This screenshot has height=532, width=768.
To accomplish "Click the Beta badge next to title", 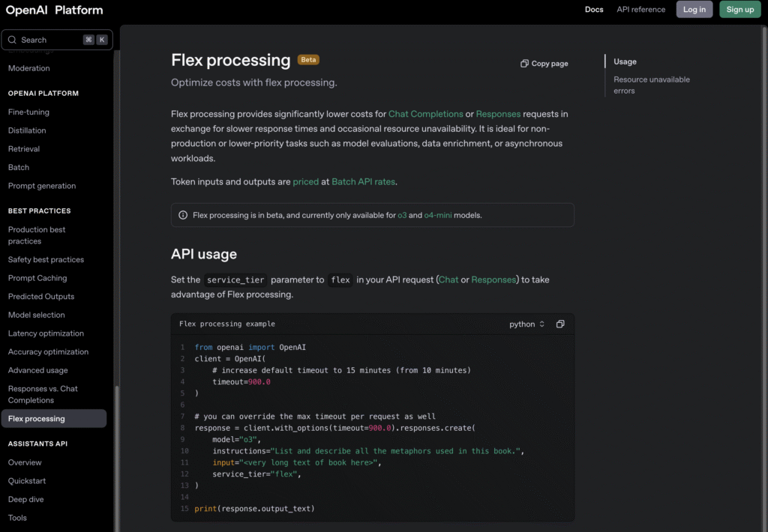I will pyautogui.click(x=308, y=60).
